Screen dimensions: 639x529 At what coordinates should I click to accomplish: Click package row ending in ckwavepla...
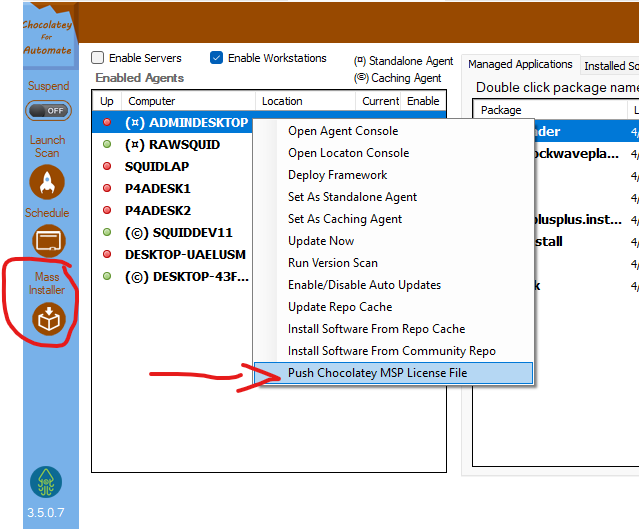pyautogui.click(x=587, y=154)
